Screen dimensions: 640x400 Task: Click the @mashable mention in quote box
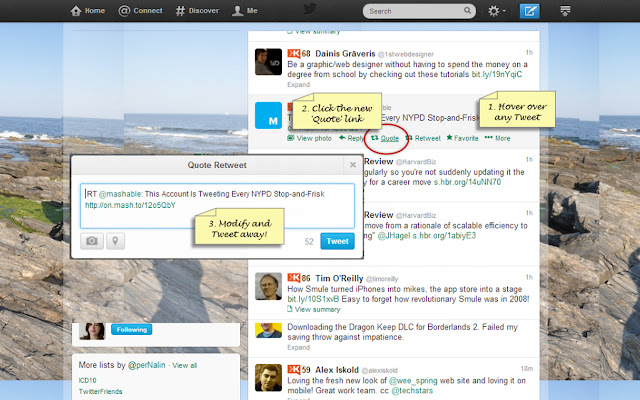[120, 194]
